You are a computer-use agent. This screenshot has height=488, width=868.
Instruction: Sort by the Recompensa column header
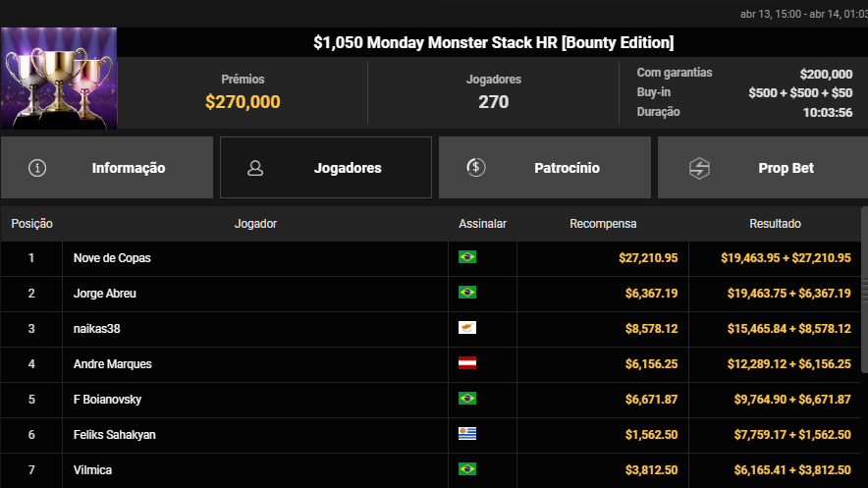point(603,224)
